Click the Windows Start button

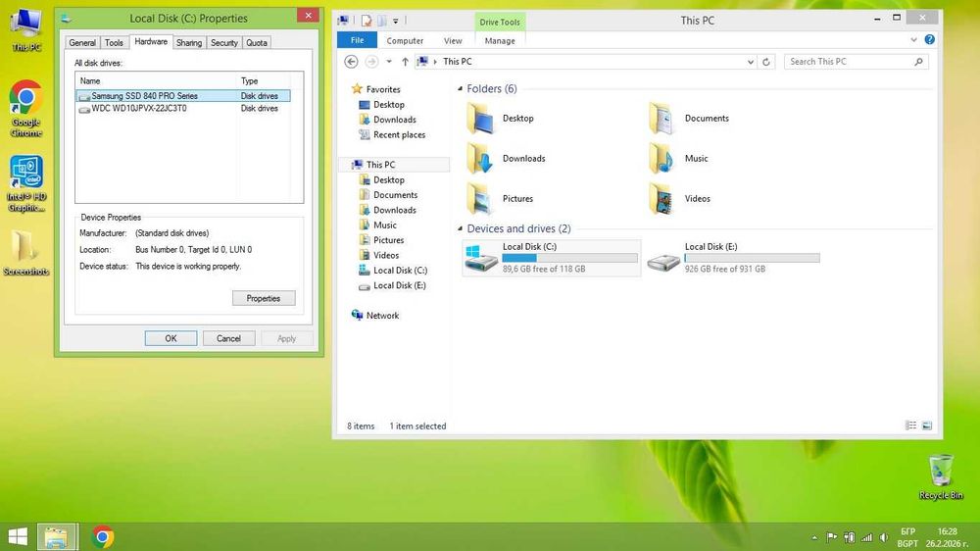(x=18, y=536)
